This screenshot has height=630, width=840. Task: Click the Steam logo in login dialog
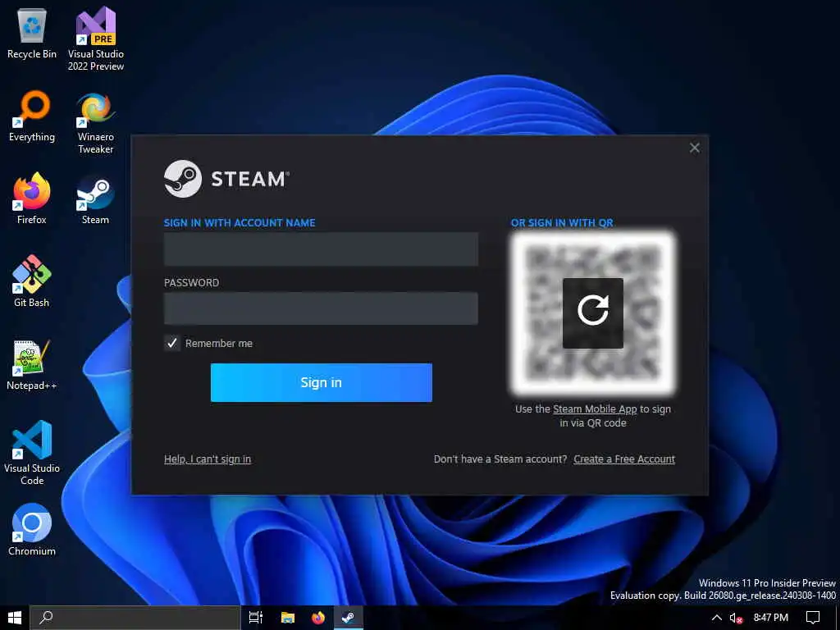pos(226,179)
